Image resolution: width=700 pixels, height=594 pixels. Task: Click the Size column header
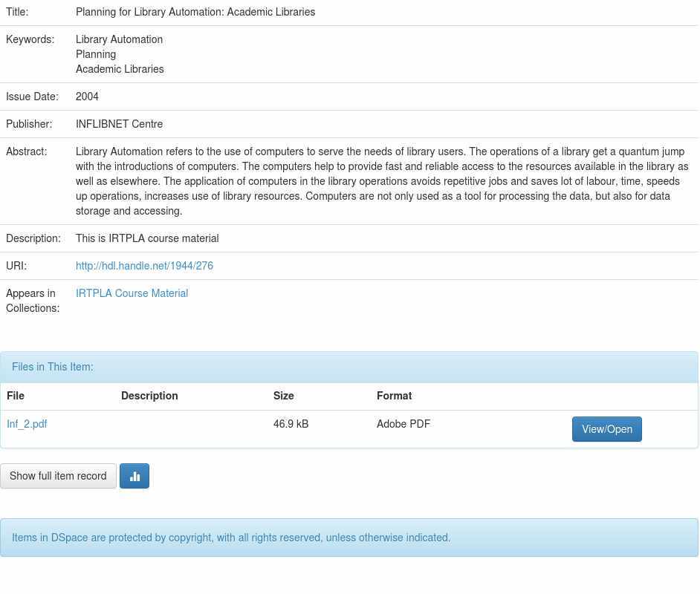(x=284, y=396)
